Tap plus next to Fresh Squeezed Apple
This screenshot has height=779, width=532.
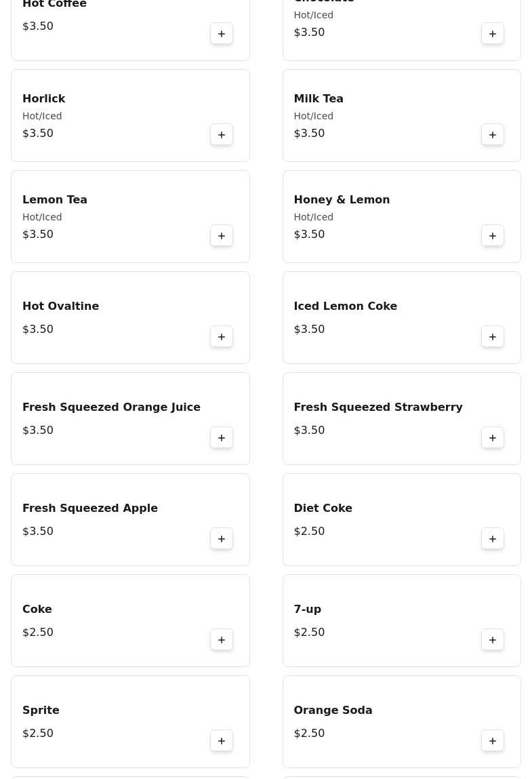point(222,539)
